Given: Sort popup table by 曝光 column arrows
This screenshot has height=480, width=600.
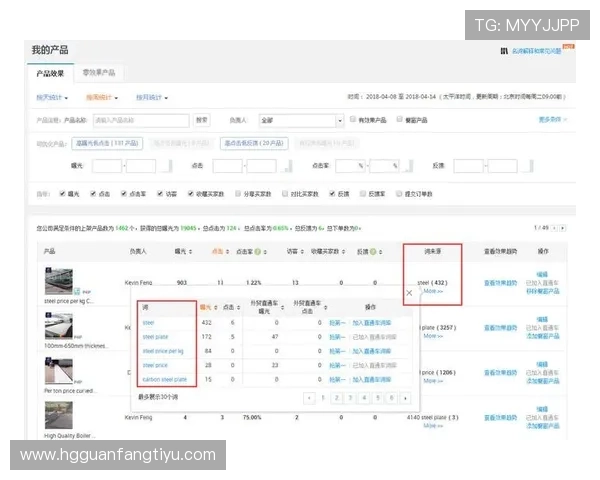Looking at the screenshot, I should click(x=215, y=307).
